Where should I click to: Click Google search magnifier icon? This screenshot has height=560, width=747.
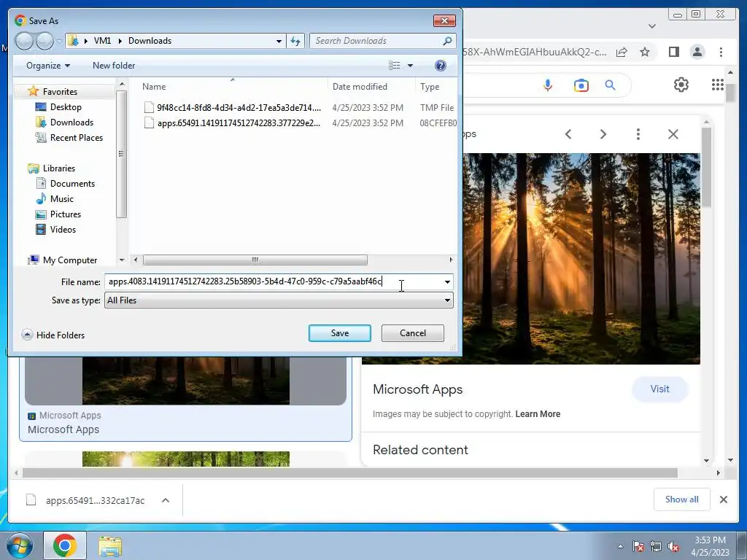coord(611,85)
